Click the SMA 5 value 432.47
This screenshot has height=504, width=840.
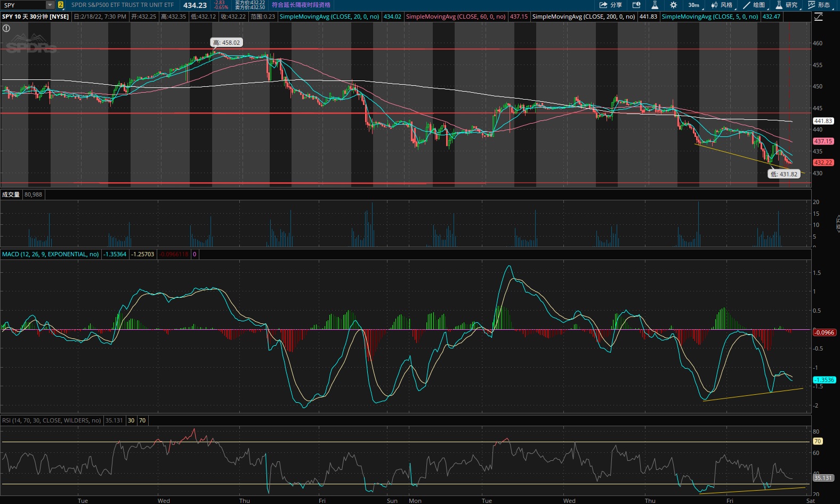pos(771,17)
